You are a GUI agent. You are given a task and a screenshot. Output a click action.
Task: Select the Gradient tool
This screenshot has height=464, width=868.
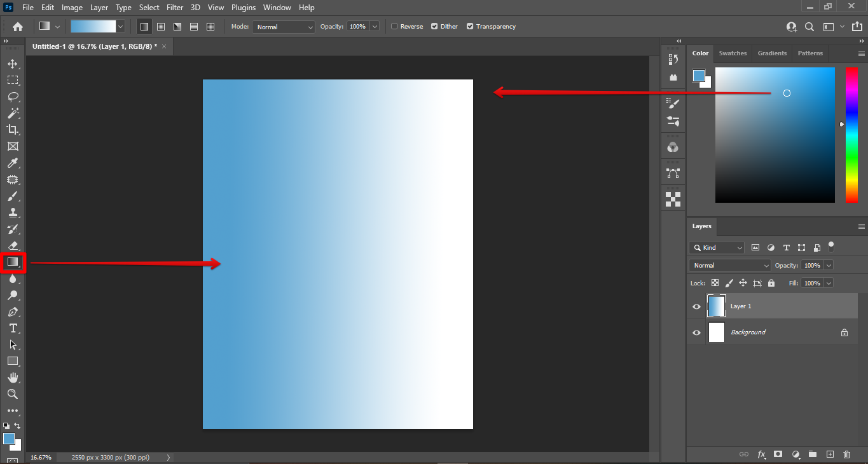[x=12, y=262]
